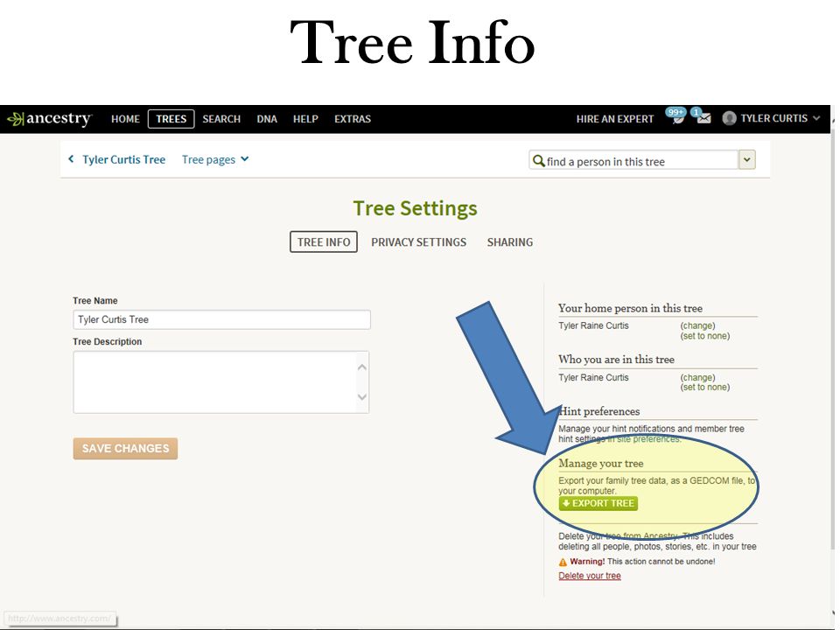
Task: Open the messages envelope icon
Action: click(703, 116)
